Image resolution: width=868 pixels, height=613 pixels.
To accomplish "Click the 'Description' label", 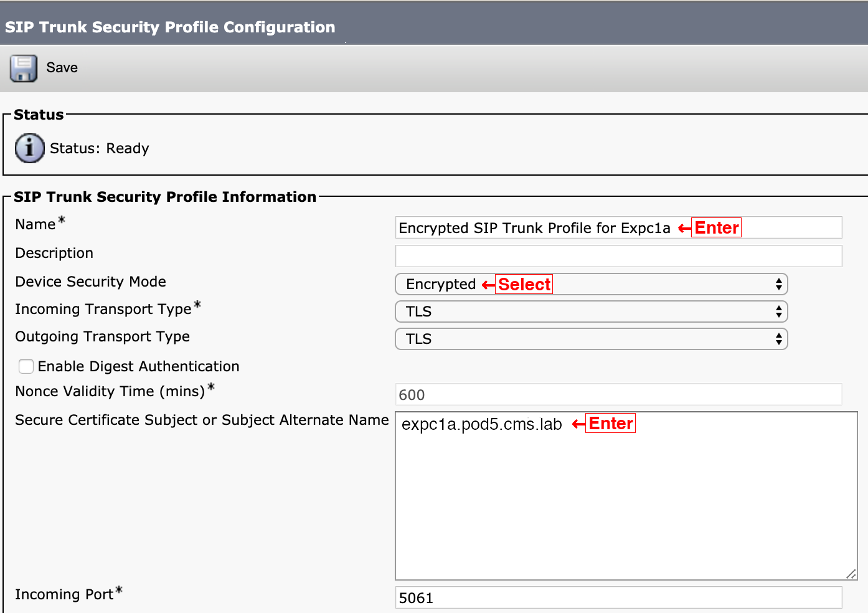I will (54, 253).
